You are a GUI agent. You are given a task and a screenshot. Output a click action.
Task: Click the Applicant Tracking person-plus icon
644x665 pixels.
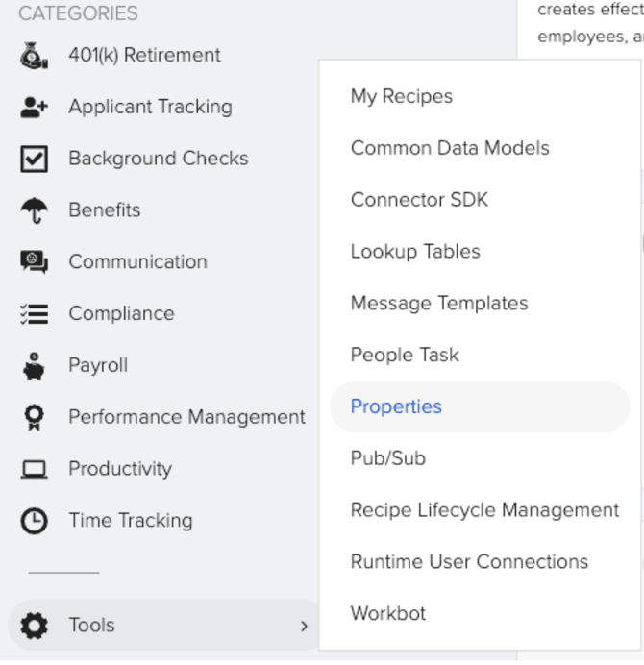tap(34, 108)
